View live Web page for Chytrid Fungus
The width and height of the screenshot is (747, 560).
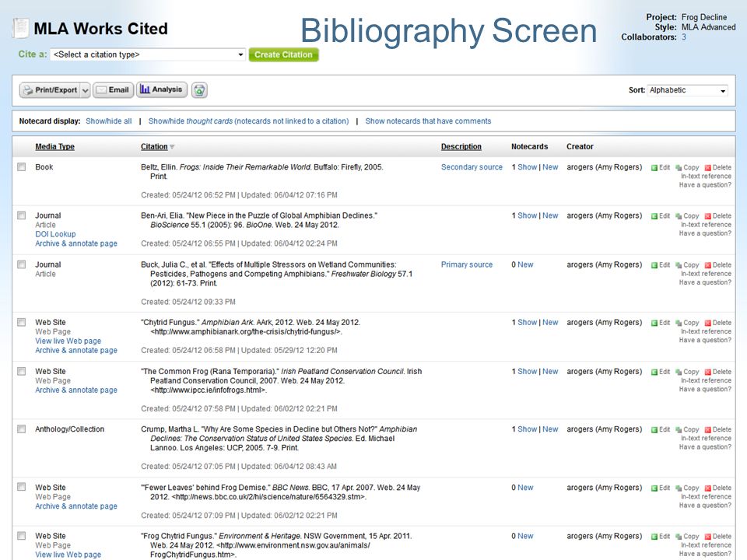click(x=68, y=341)
